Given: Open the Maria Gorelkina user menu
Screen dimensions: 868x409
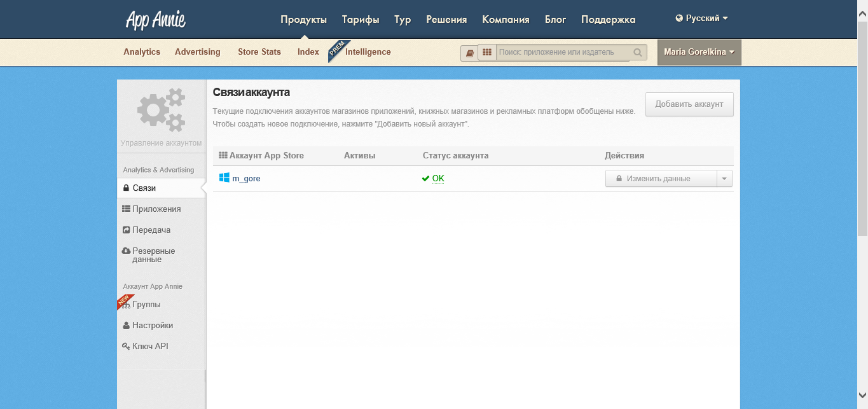Looking at the screenshot, I should [x=699, y=52].
